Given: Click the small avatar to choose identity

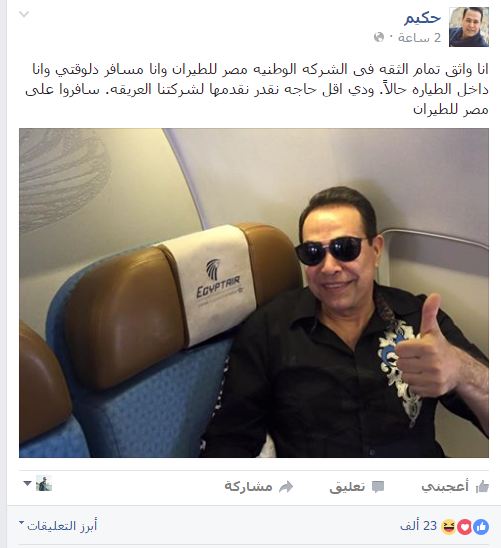Looking at the screenshot, I should point(44,483).
